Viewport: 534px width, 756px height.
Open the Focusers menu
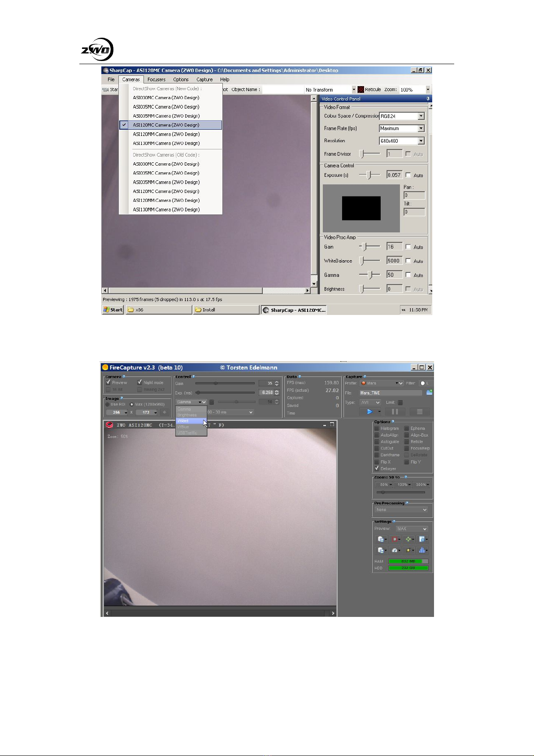pos(156,79)
